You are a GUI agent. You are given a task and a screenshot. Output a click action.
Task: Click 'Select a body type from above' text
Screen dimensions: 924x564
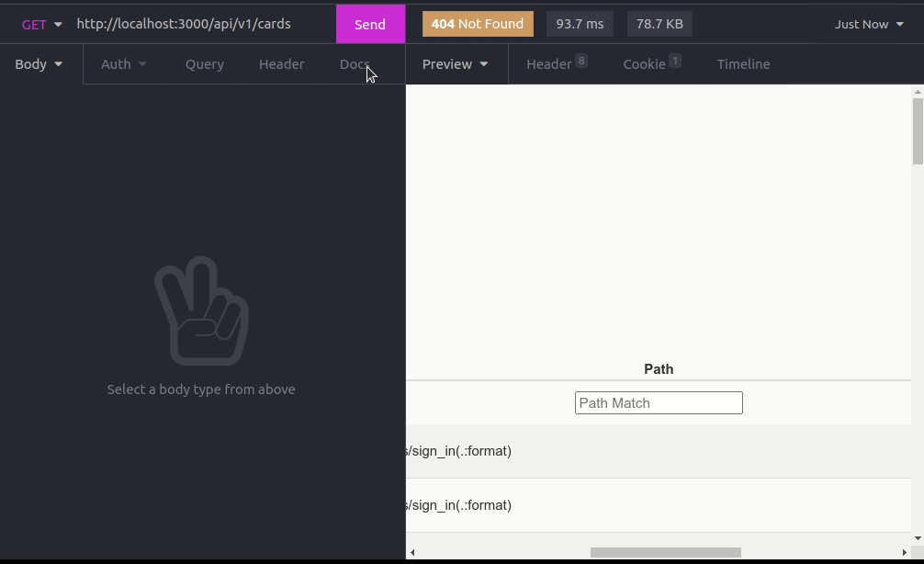tap(201, 389)
